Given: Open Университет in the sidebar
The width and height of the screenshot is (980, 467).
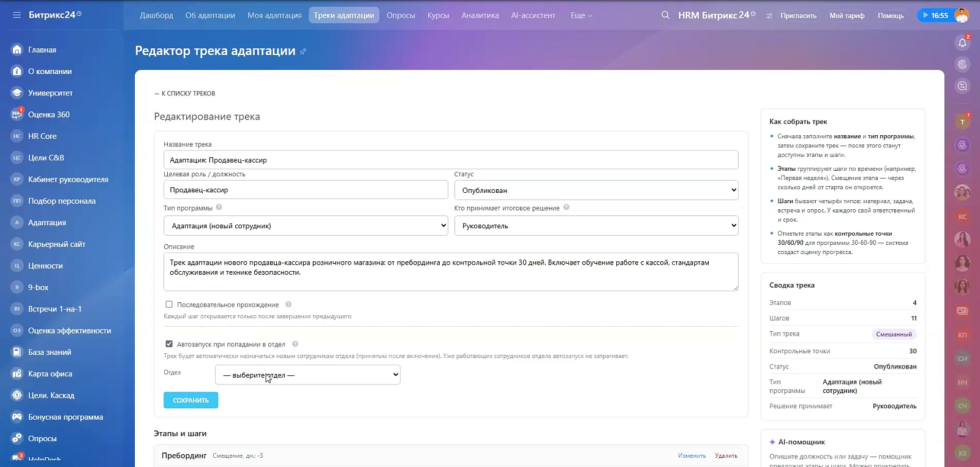Looking at the screenshot, I should [x=50, y=93].
